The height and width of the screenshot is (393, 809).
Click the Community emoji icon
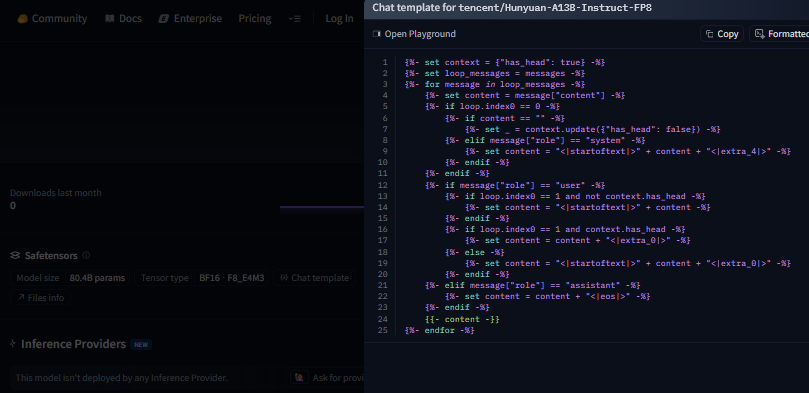point(23,19)
